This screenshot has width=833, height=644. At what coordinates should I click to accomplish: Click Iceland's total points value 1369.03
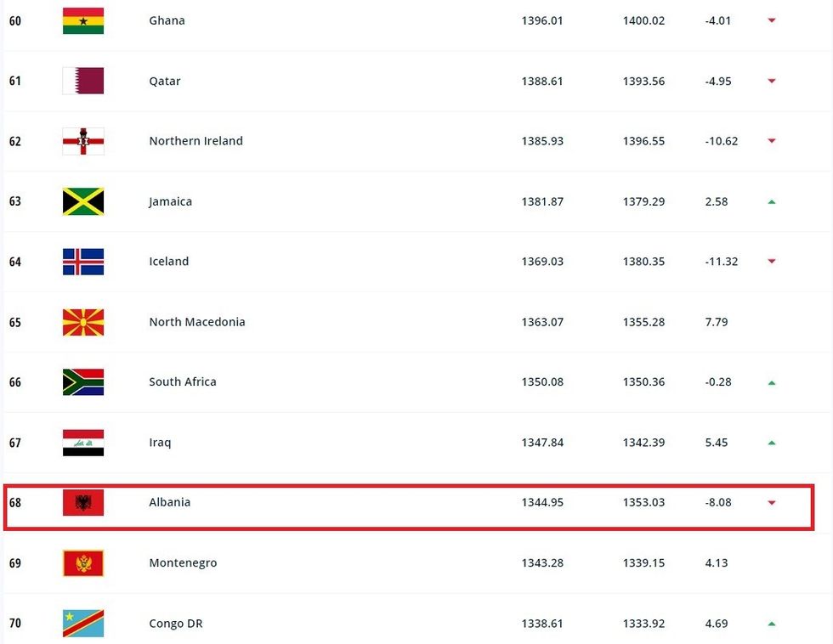click(x=542, y=262)
